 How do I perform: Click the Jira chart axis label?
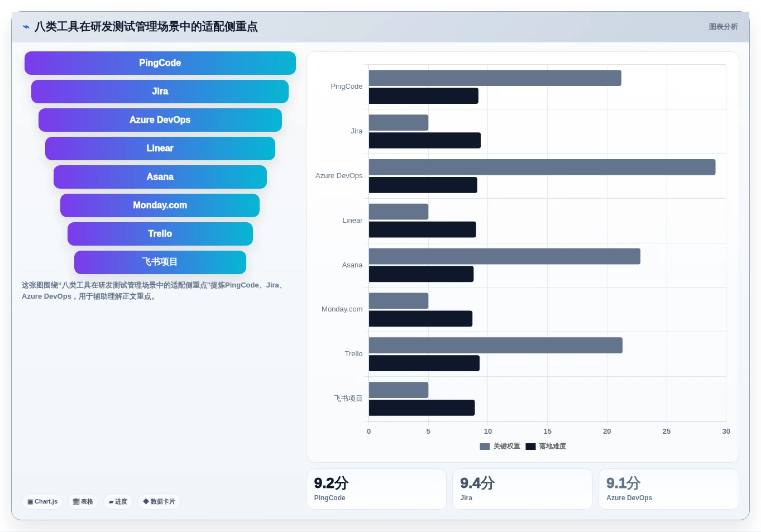(x=357, y=131)
